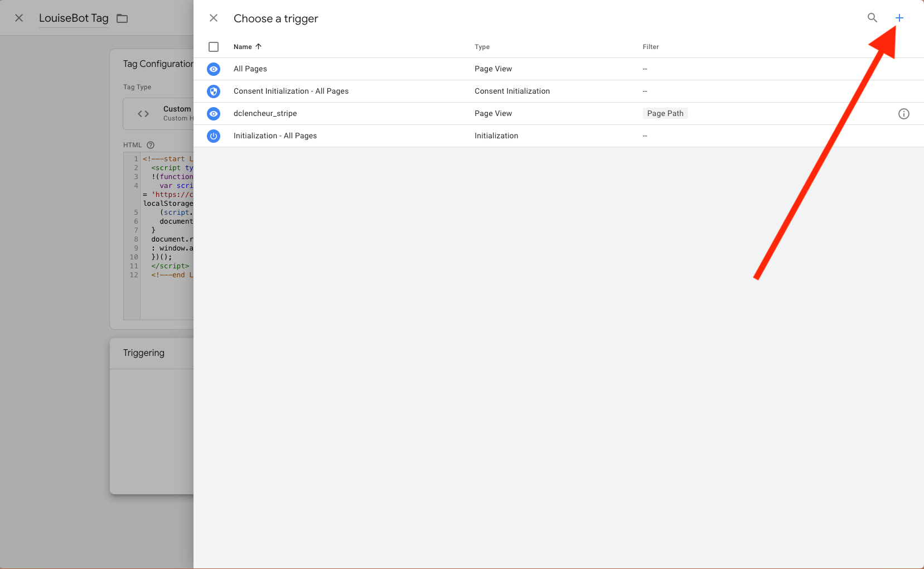Close the LouiseBot Tag editor
924x569 pixels.
[x=19, y=18]
